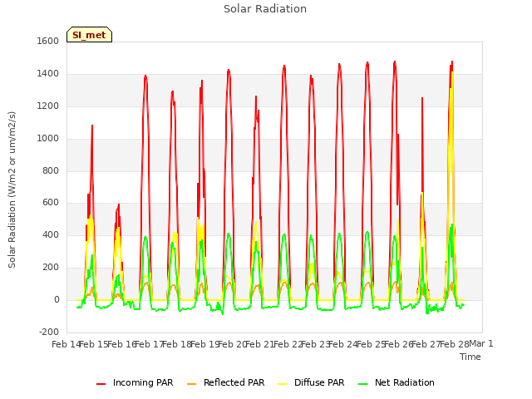Image resolution: width=532 pixels, height=399 pixels.
Task: Click the 200 y-axis tick label
Action: pyautogui.click(x=51, y=268)
